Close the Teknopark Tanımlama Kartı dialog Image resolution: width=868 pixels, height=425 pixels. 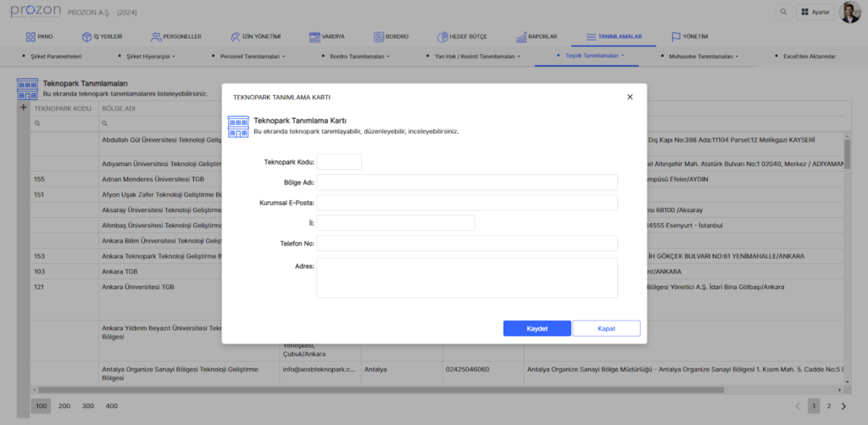(x=630, y=97)
